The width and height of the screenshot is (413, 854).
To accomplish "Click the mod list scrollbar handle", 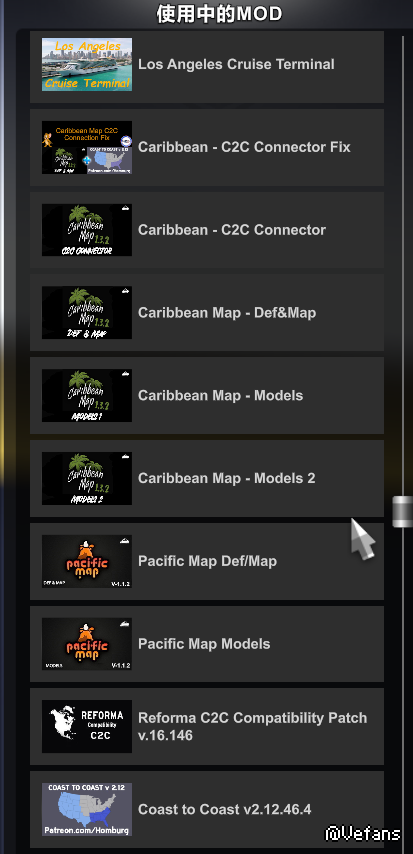I will [x=403, y=511].
